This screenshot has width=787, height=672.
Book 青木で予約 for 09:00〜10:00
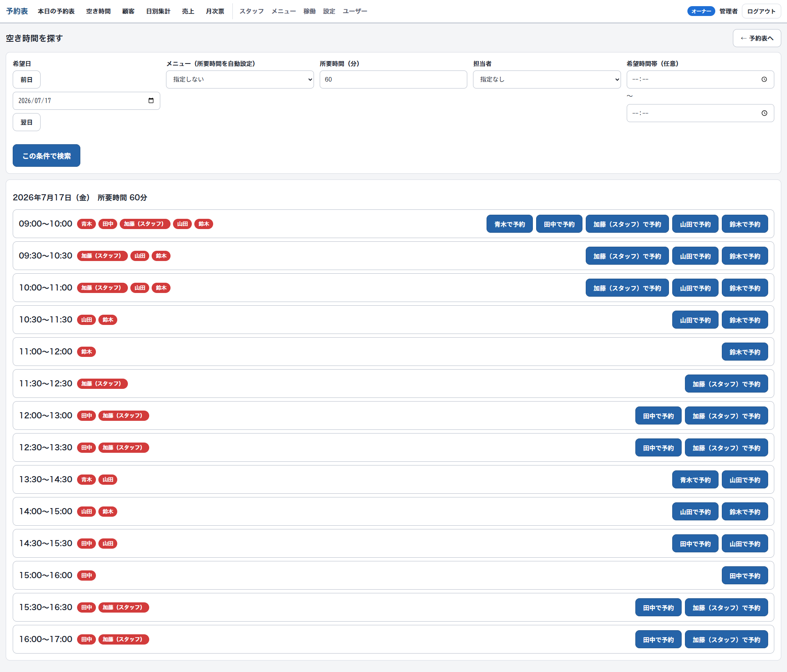coord(510,224)
